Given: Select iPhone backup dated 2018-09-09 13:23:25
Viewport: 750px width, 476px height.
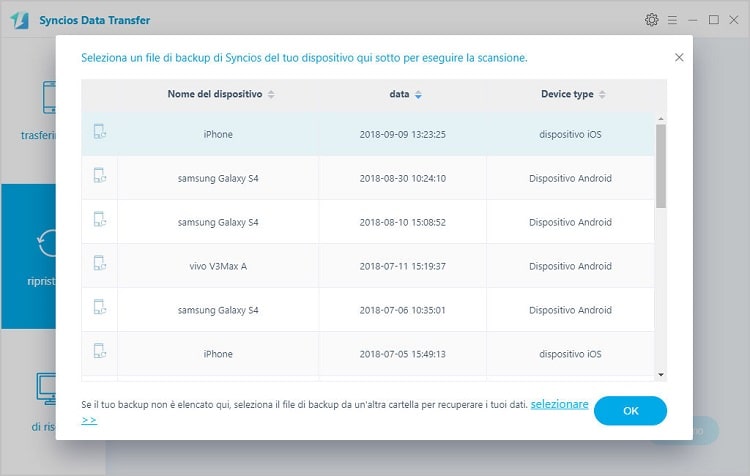Looking at the screenshot, I should pyautogui.click(x=368, y=134).
